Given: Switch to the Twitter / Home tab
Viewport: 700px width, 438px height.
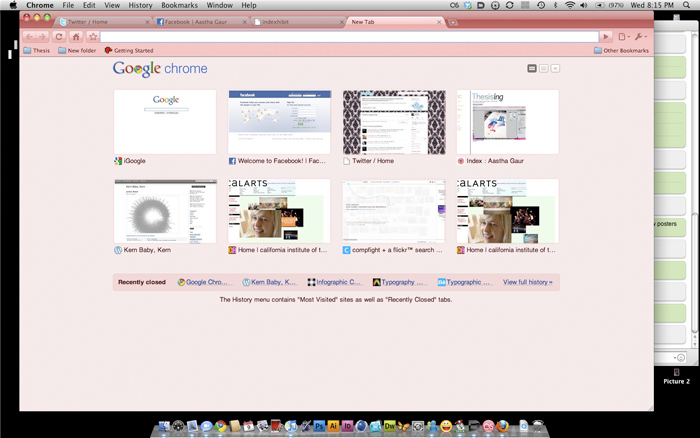Looking at the screenshot, I should pyautogui.click(x=103, y=22).
